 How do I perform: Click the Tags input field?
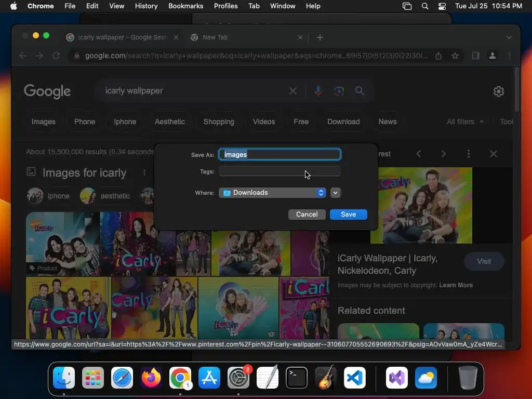click(280, 171)
